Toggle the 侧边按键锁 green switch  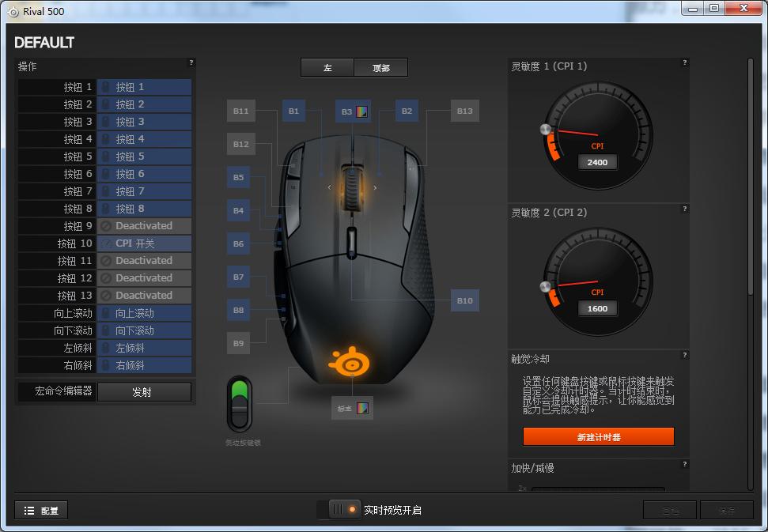pos(239,403)
